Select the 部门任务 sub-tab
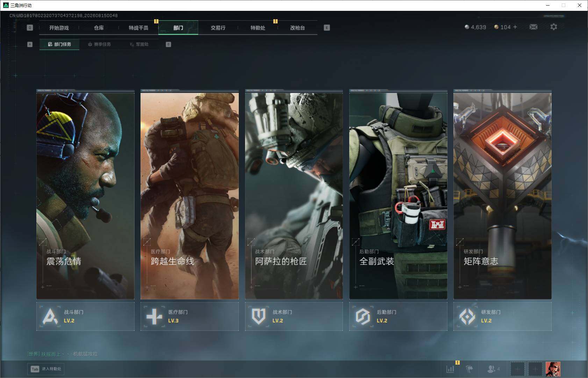This screenshot has width=588, height=378. pyautogui.click(x=59, y=44)
